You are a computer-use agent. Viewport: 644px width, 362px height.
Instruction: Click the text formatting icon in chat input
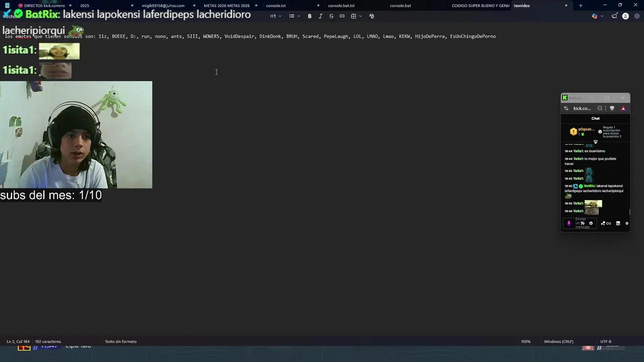pyautogui.click(x=583, y=223)
